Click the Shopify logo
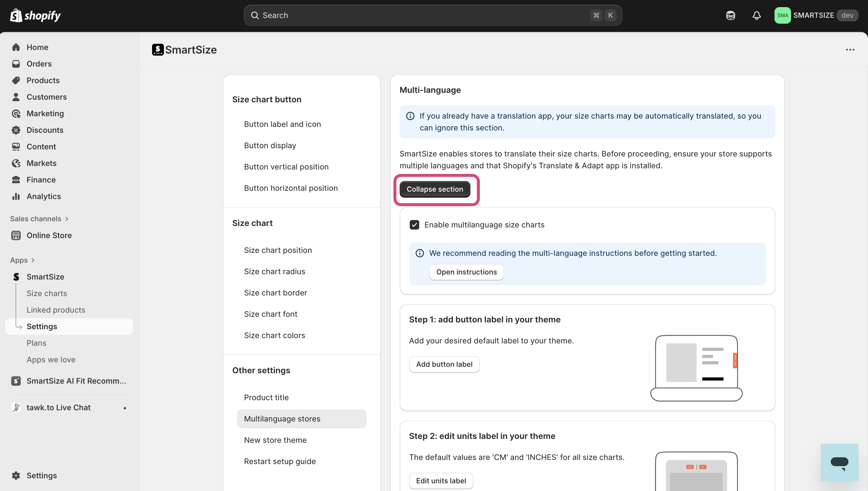The width and height of the screenshot is (868, 491). [35, 15]
